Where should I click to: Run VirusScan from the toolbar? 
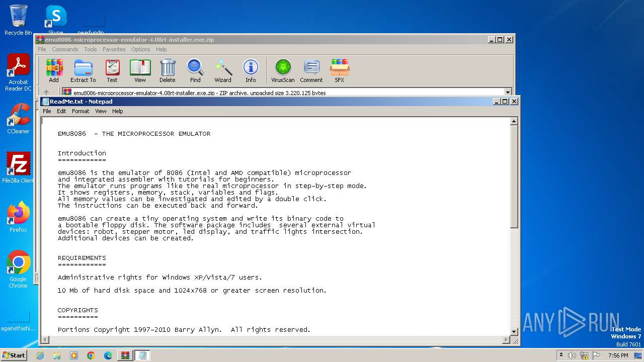[x=283, y=70]
